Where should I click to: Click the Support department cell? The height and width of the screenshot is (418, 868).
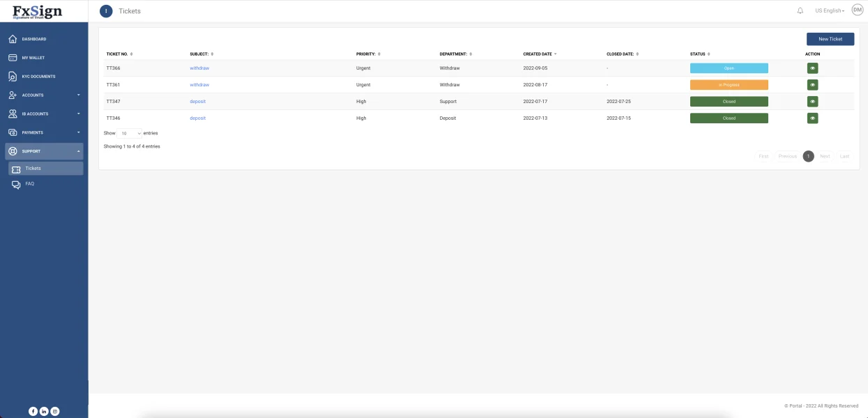click(x=448, y=102)
